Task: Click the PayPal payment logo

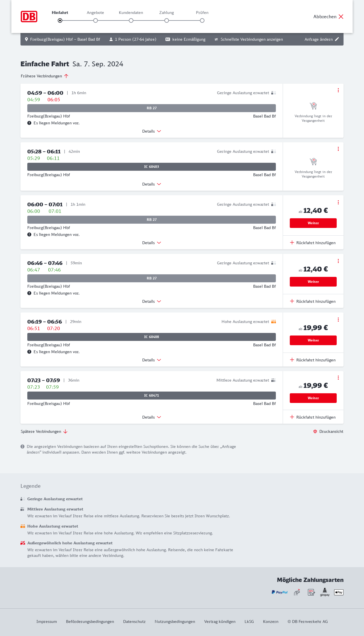Action: [x=280, y=592]
